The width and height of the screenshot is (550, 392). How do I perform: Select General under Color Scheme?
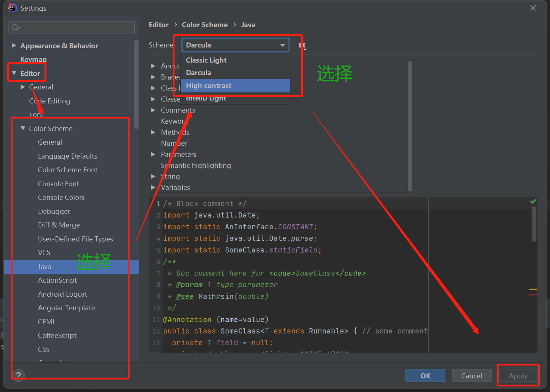(x=50, y=142)
